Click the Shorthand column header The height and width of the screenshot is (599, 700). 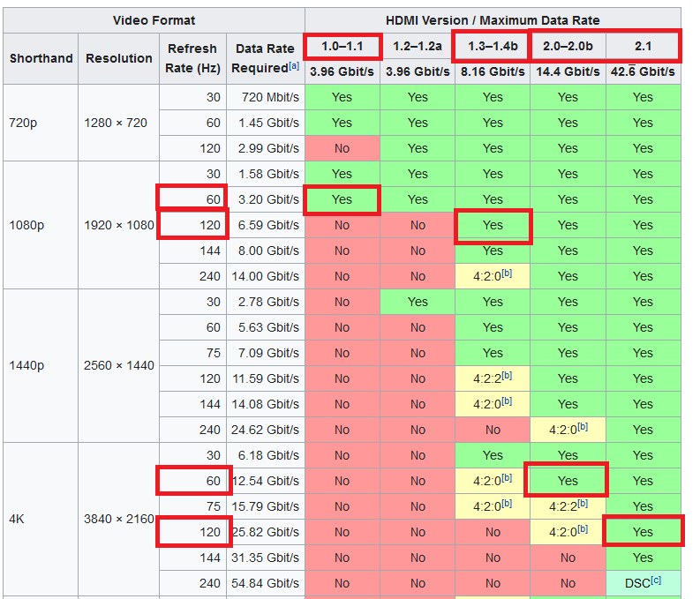[41, 58]
